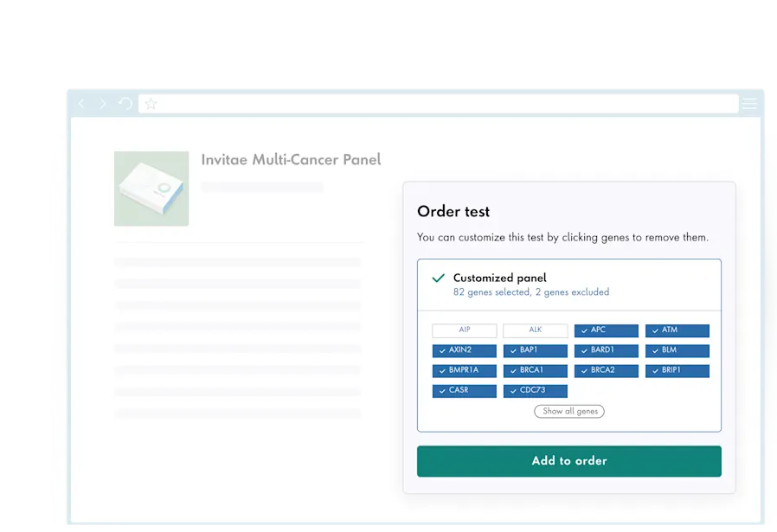The width and height of the screenshot is (777, 532).
Task: Click the browser forward arrow
Action: tap(103, 104)
